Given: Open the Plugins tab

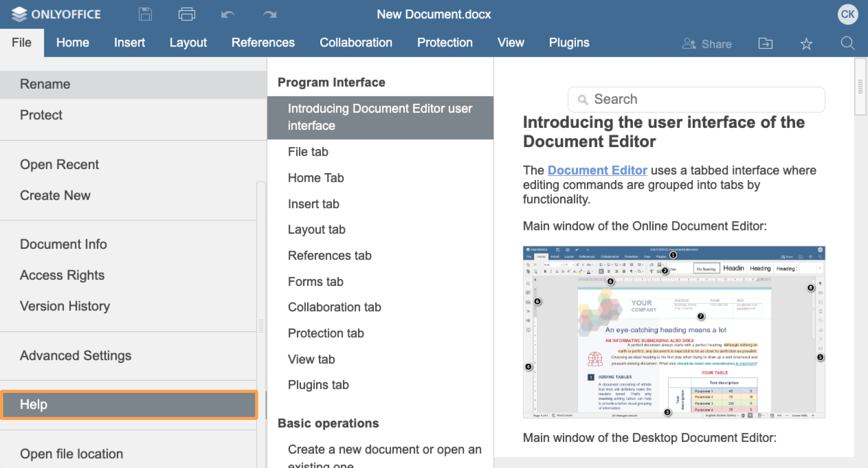Looking at the screenshot, I should [569, 42].
